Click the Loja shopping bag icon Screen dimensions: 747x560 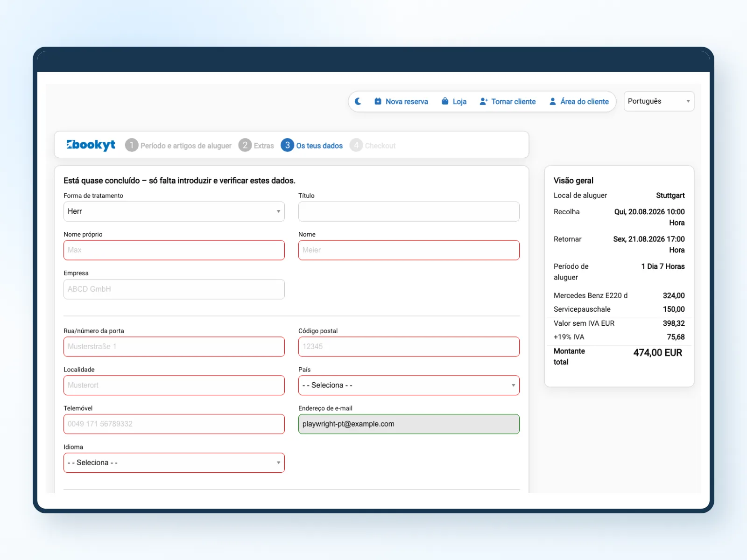[x=445, y=101]
